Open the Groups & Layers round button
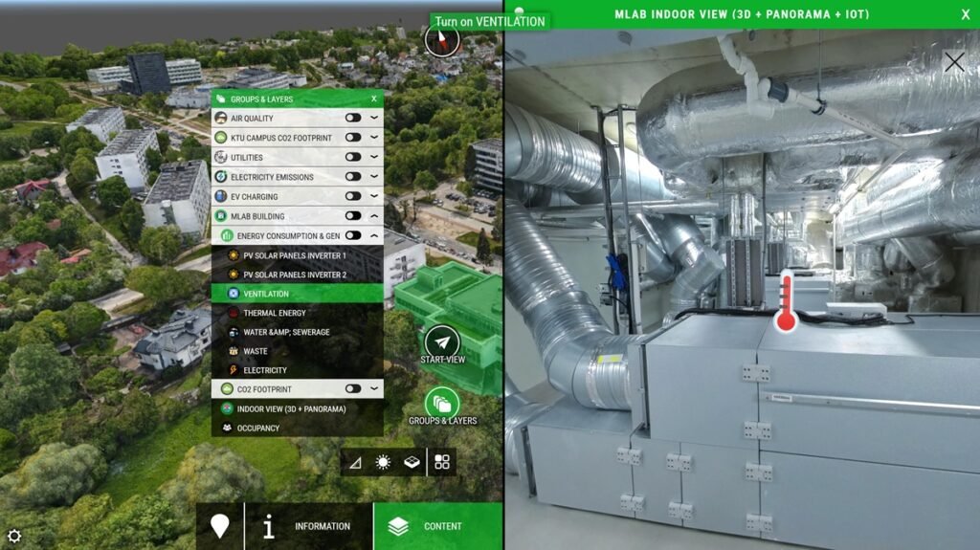The width and height of the screenshot is (980, 550). (x=442, y=403)
